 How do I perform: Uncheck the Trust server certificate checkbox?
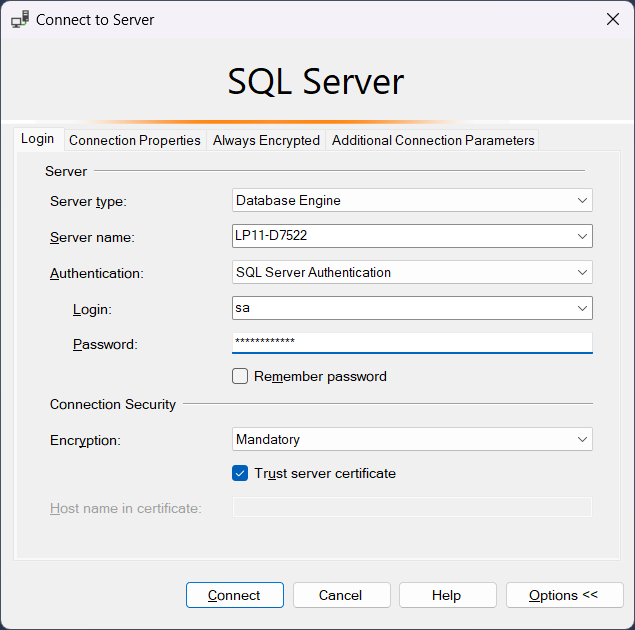(x=240, y=474)
